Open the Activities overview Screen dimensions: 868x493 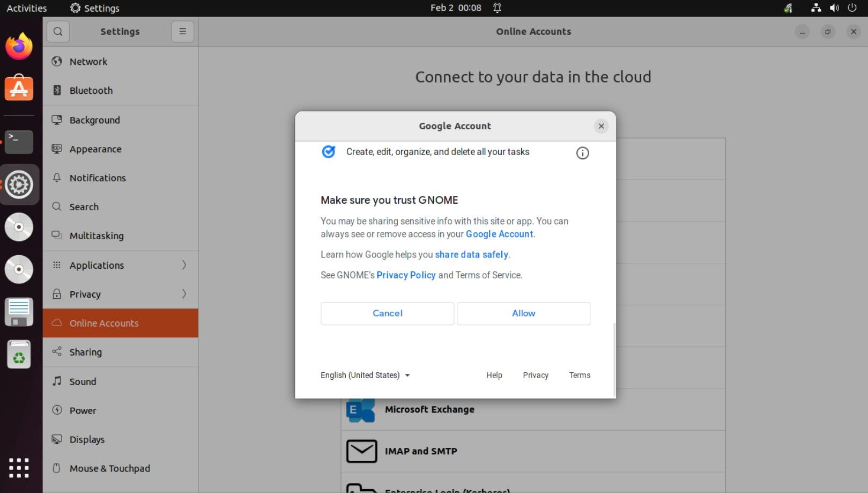pyautogui.click(x=26, y=8)
